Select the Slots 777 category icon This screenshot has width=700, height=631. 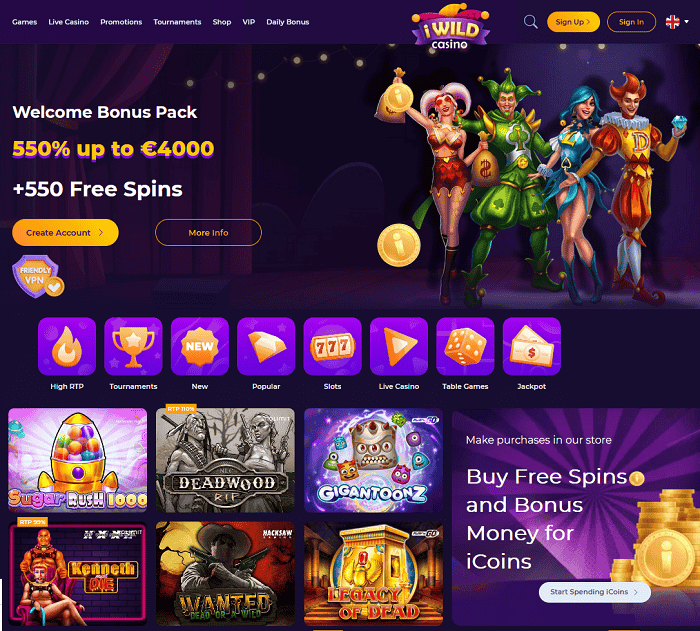click(333, 346)
